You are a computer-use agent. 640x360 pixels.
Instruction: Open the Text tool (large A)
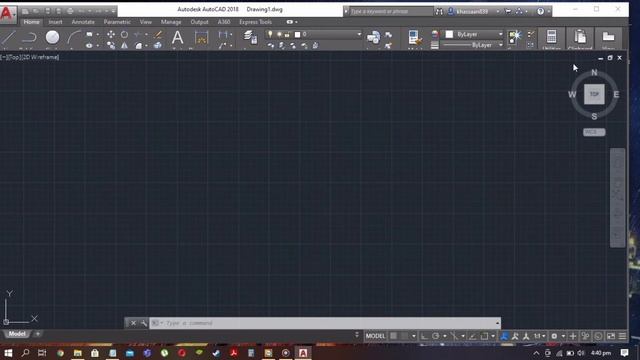coord(177,38)
